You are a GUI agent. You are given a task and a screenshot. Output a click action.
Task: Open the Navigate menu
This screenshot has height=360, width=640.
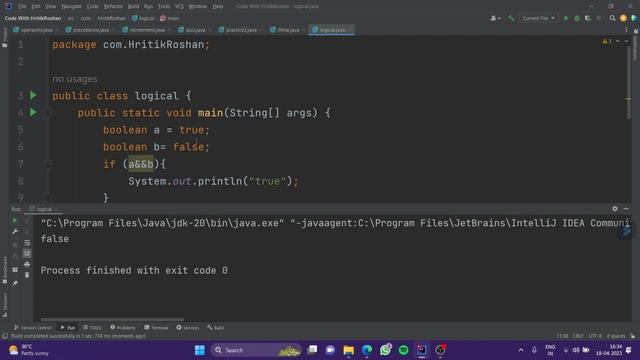pos(71,7)
